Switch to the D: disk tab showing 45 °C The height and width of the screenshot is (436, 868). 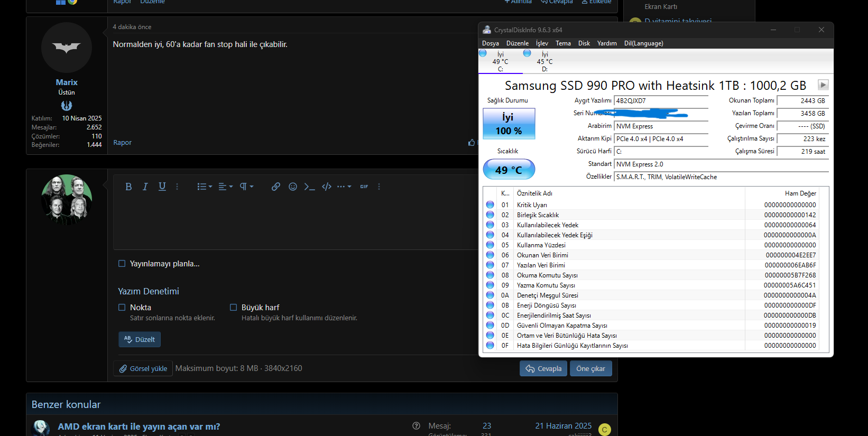[544, 61]
